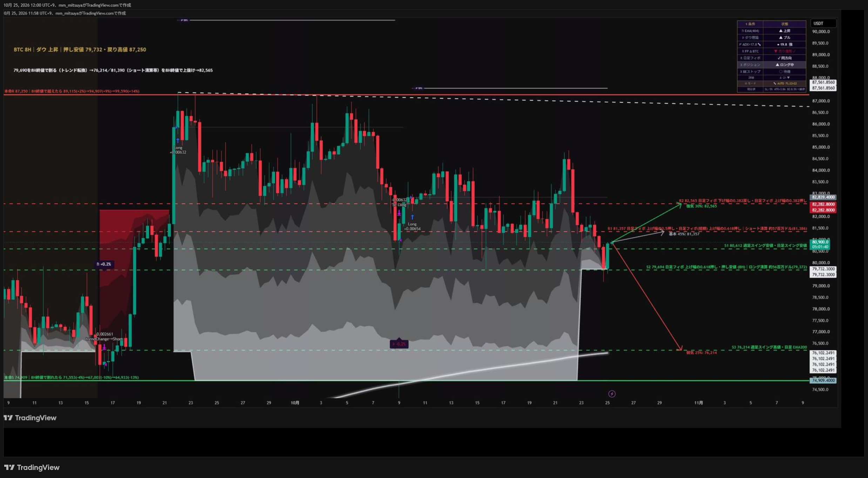Click the lightning event icon near date 25
The height and width of the screenshot is (478, 868).
(x=612, y=394)
